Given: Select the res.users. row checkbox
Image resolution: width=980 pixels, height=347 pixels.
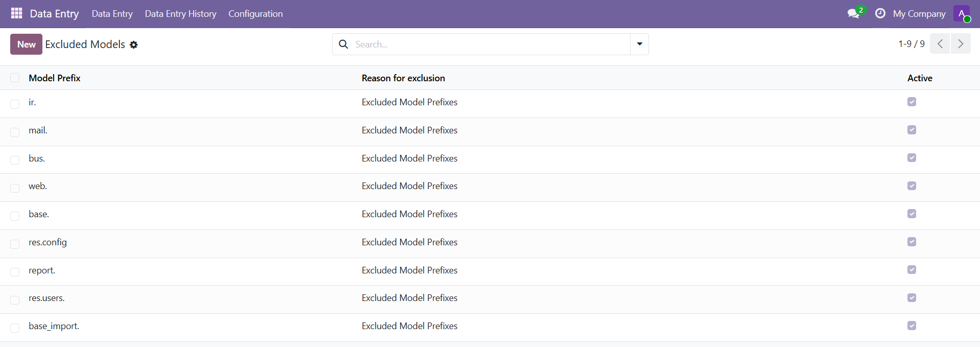Looking at the screenshot, I should coord(15,300).
